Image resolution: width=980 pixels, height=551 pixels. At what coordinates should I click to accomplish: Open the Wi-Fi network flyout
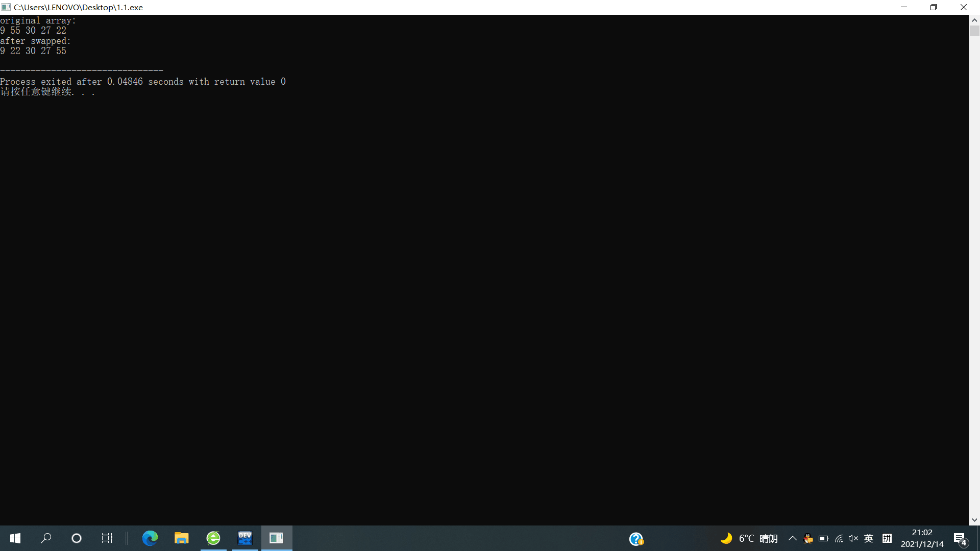(x=839, y=538)
